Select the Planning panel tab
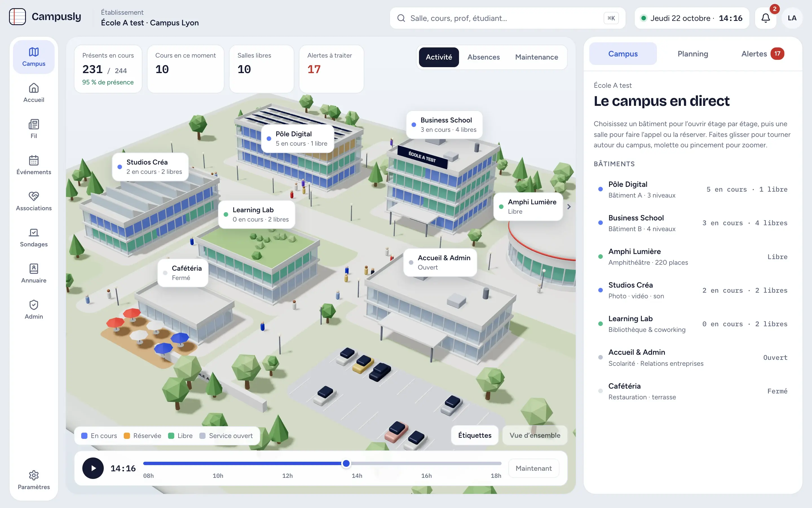 point(692,54)
